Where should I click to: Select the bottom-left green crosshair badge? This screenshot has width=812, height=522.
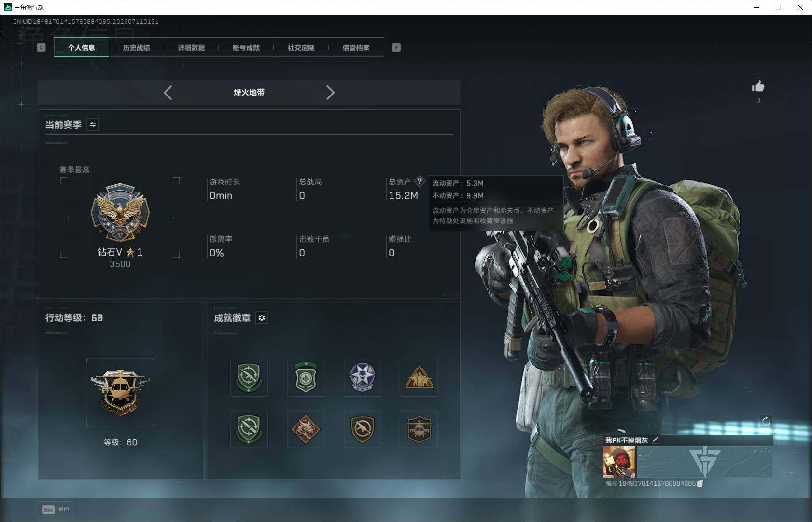(249, 429)
